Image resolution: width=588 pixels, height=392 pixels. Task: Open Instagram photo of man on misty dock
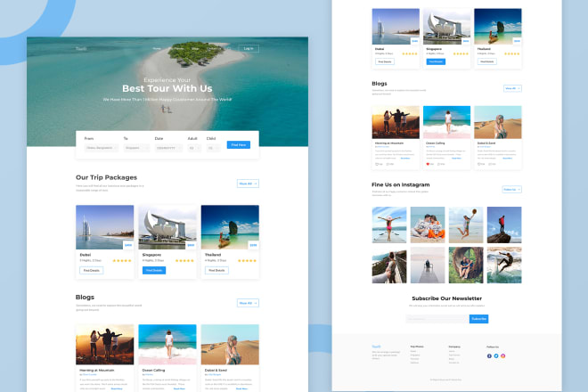point(428,265)
